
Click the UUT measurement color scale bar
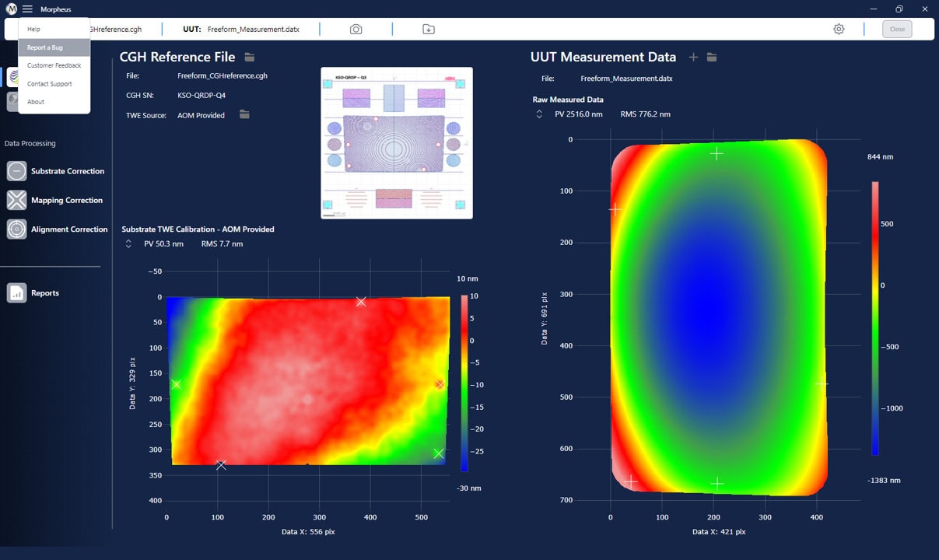coord(875,317)
